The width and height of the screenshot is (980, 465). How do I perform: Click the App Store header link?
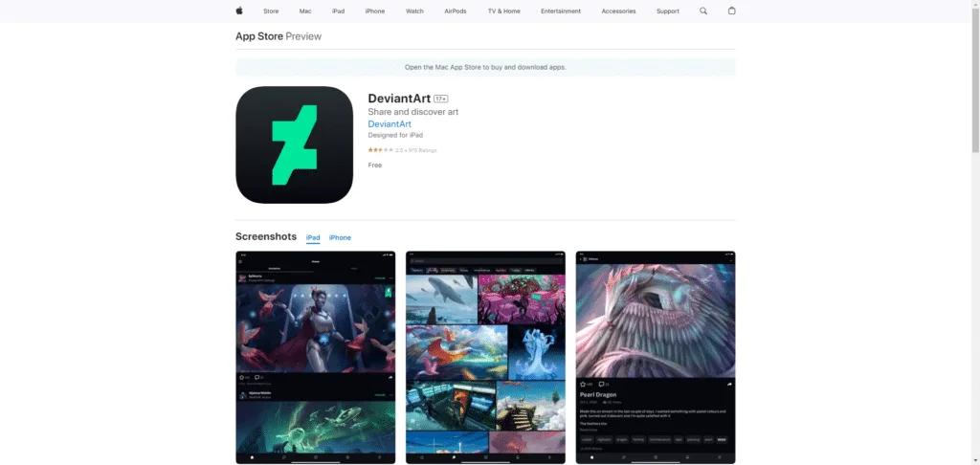[258, 36]
